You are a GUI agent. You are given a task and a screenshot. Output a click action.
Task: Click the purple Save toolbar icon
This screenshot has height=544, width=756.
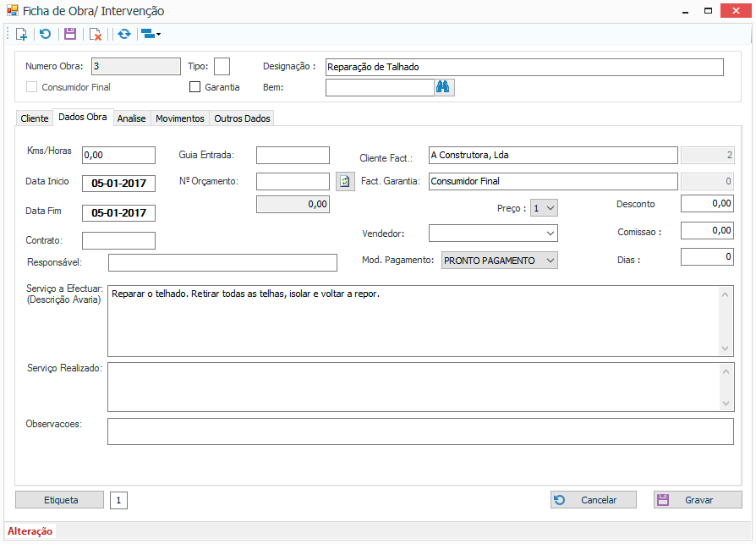tap(70, 34)
